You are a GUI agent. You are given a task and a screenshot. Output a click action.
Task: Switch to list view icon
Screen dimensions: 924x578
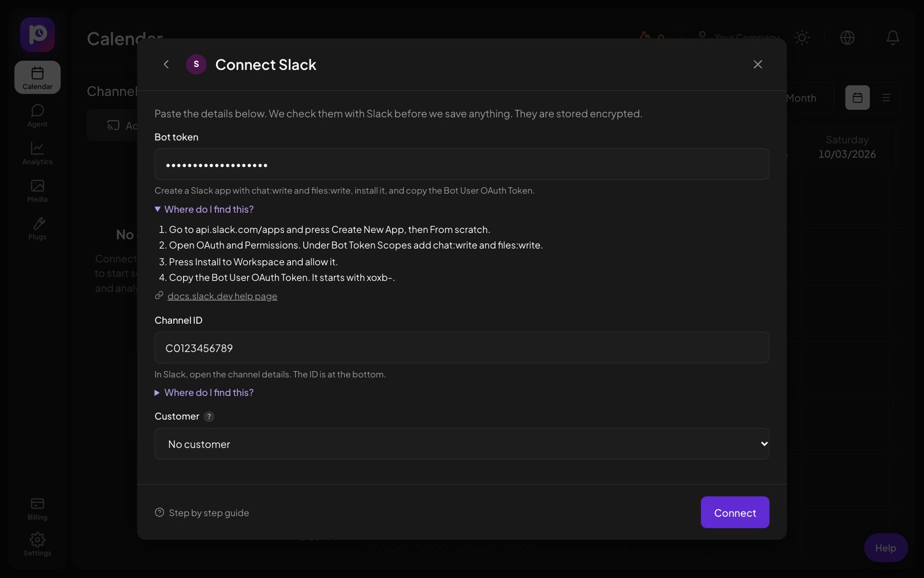[885, 98]
